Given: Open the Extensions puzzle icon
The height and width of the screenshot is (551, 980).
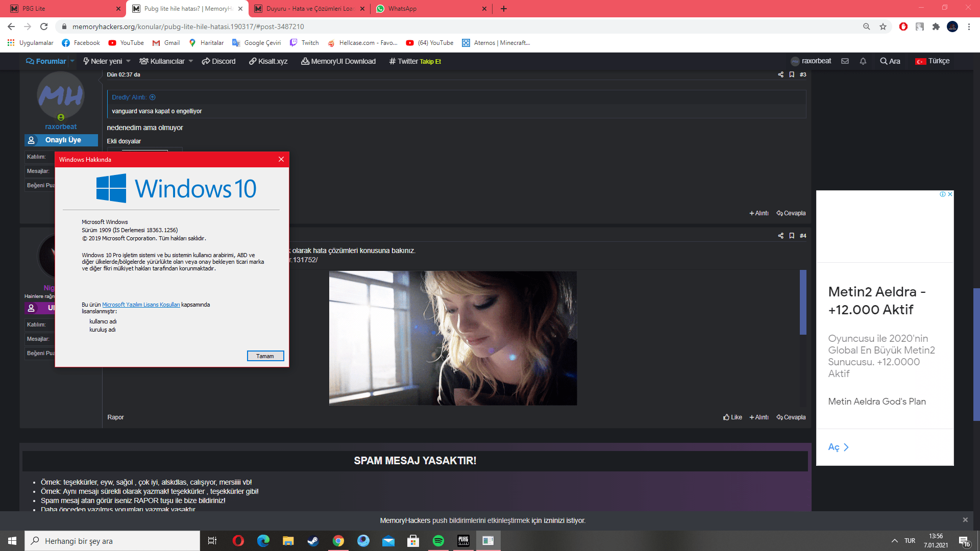Looking at the screenshot, I should click(936, 27).
